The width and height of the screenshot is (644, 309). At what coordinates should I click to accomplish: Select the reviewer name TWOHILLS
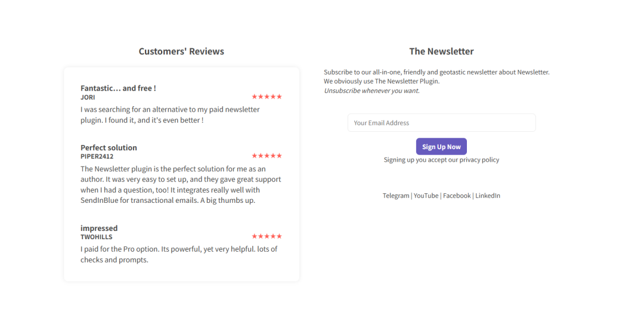click(97, 237)
